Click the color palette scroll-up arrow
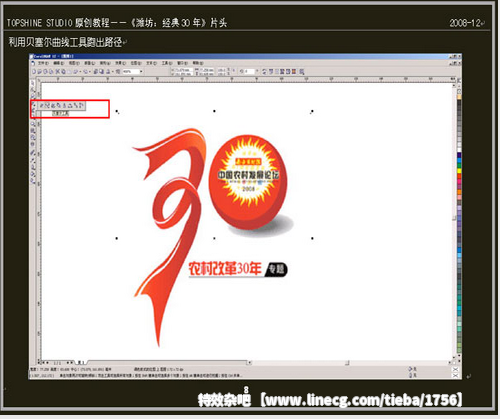 click(459, 86)
